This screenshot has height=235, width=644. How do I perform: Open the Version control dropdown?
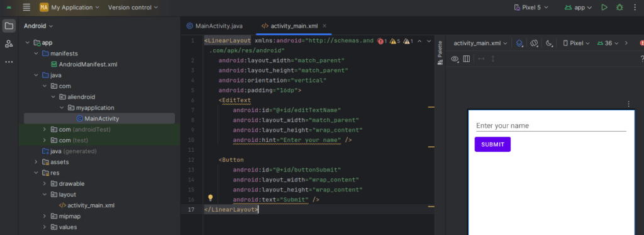(133, 8)
